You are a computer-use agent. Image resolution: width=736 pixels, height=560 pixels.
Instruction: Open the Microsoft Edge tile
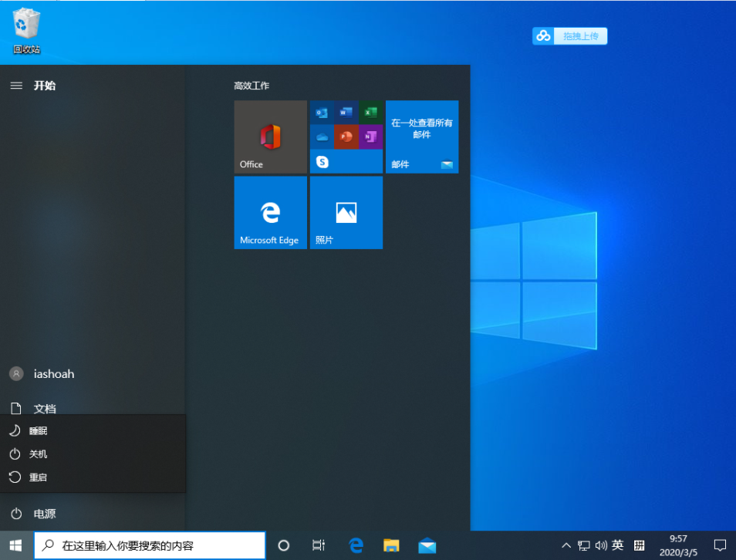point(270,213)
